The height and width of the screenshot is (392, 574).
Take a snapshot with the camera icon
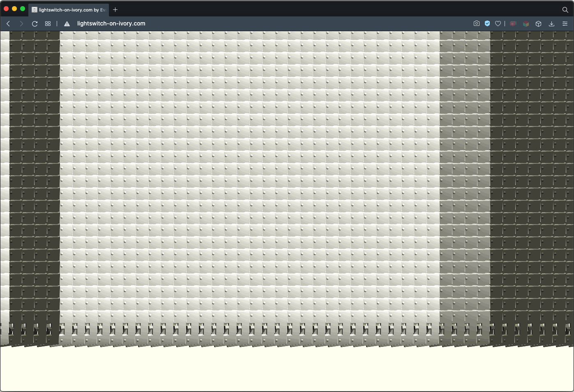[477, 23]
